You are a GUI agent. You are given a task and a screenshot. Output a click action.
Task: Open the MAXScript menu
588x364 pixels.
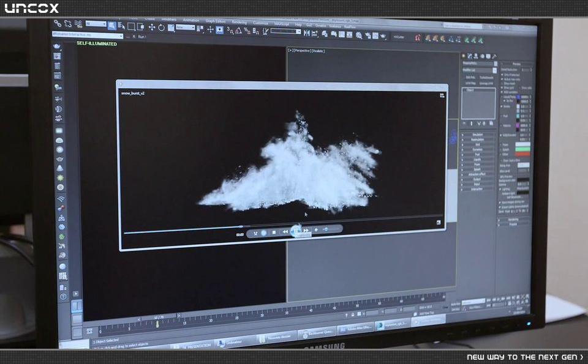click(281, 24)
